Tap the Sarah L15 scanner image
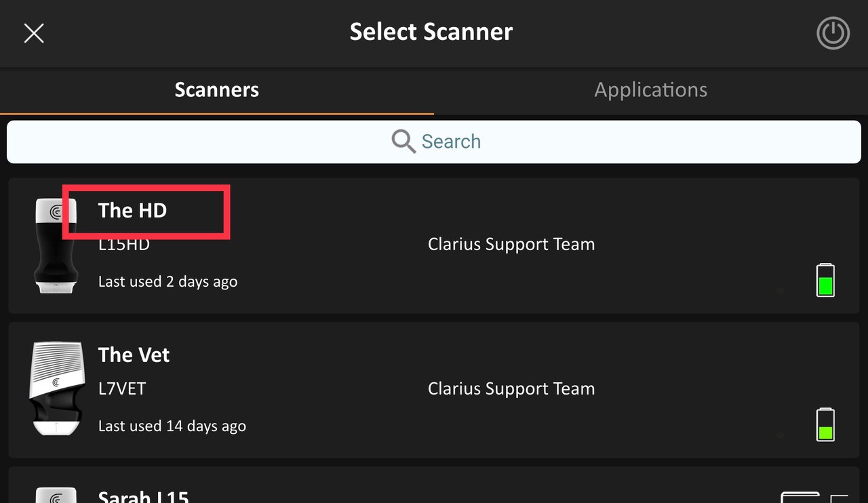 (x=55, y=494)
